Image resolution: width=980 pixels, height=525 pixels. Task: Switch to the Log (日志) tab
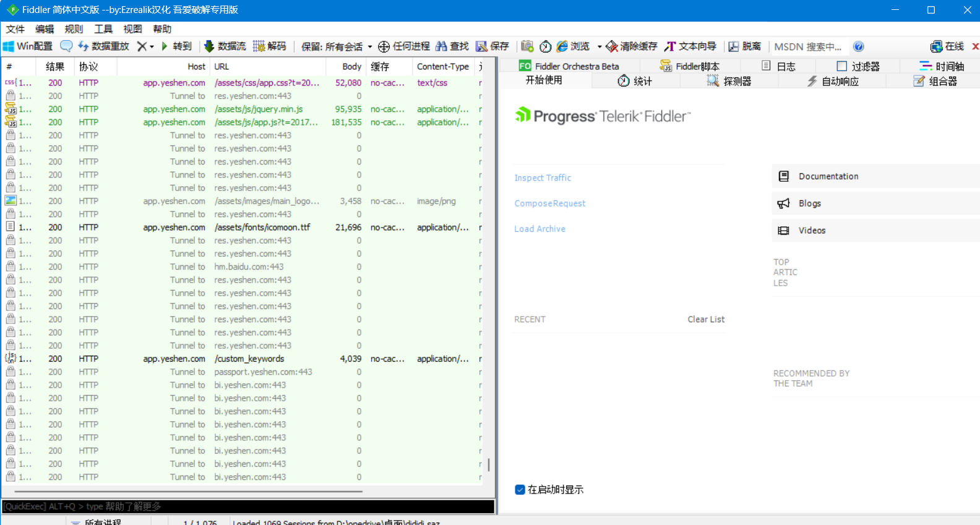(x=778, y=66)
